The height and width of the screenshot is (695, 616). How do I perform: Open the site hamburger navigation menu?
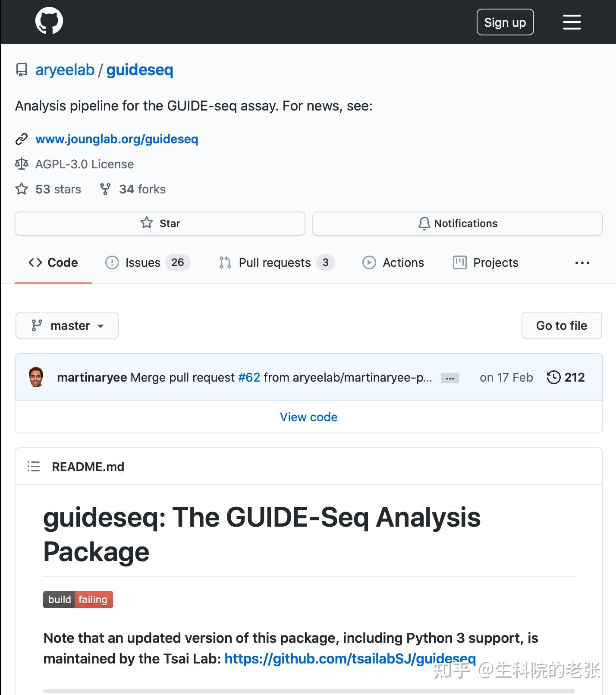[x=572, y=22]
